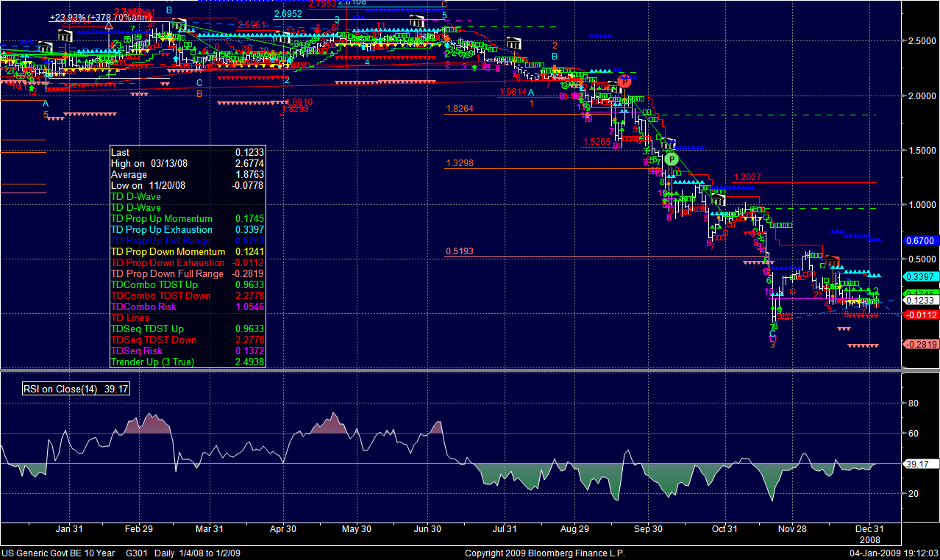Click the RSI axis value 20
The width and height of the screenshot is (940, 560).
coord(914,494)
